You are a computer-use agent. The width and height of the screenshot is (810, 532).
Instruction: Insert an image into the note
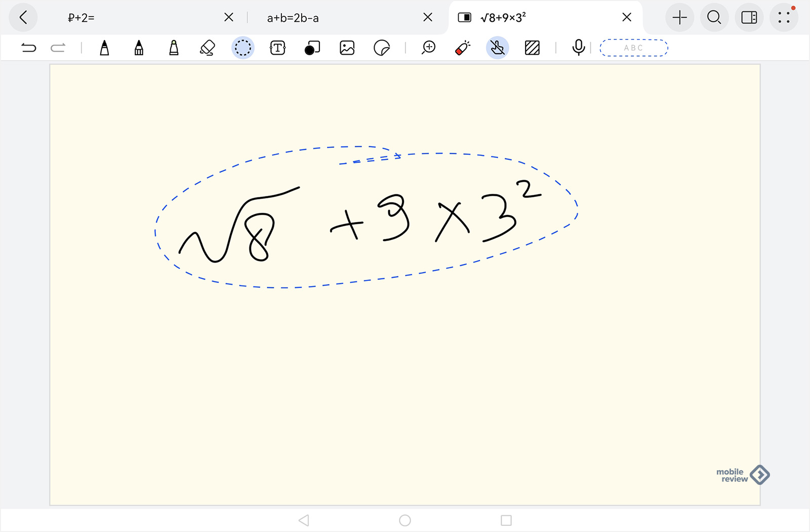(347, 48)
